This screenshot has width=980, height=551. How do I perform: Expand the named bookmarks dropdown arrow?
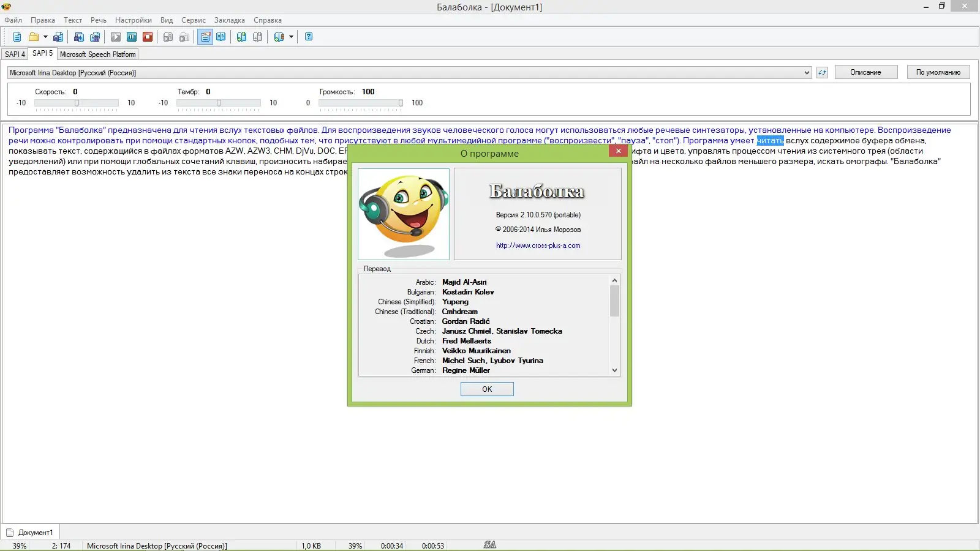pyautogui.click(x=291, y=37)
